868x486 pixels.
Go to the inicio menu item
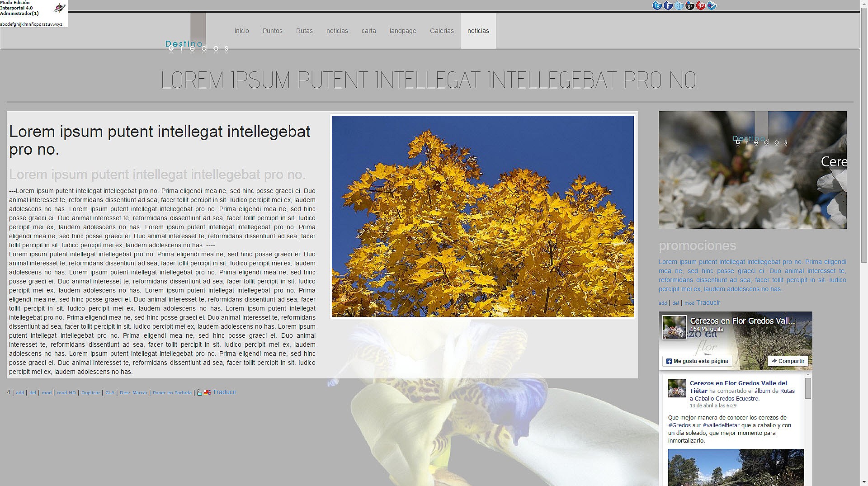pos(242,31)
